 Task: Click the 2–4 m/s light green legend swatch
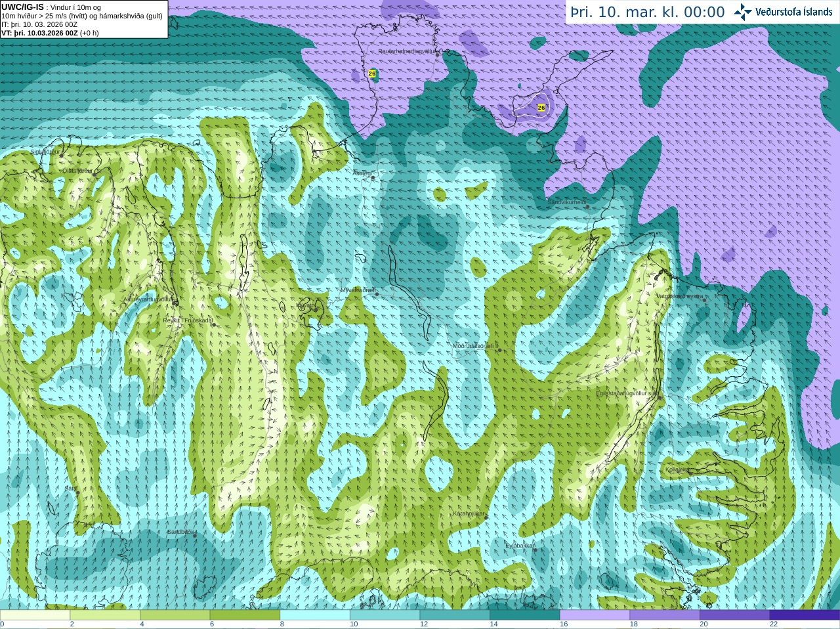(x=105, y=615)
